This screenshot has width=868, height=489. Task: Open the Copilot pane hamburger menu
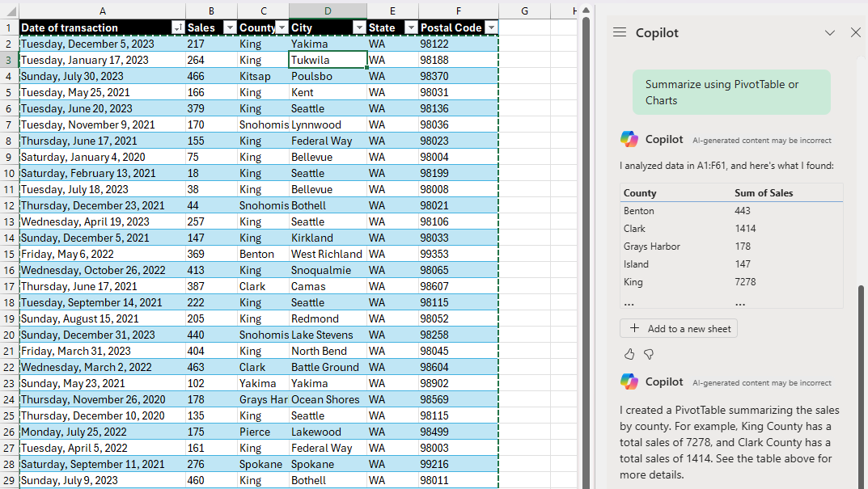[x=620, y=32]
